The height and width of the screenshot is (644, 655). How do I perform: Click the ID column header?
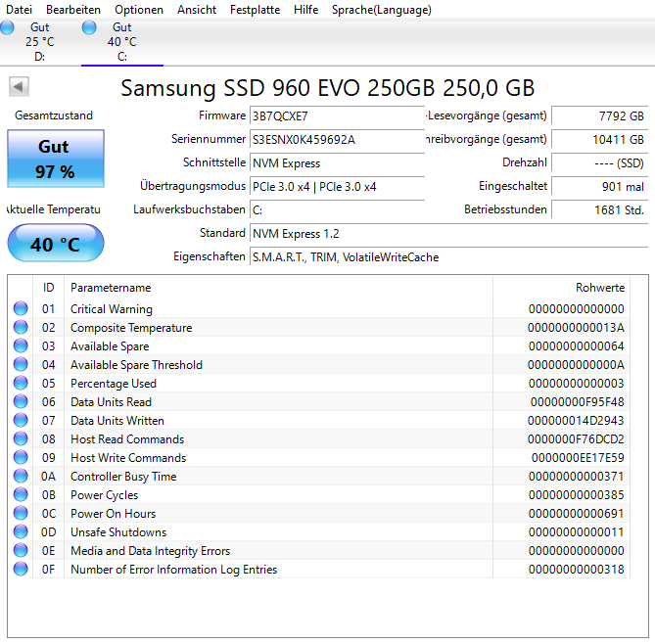coord(48,288)
